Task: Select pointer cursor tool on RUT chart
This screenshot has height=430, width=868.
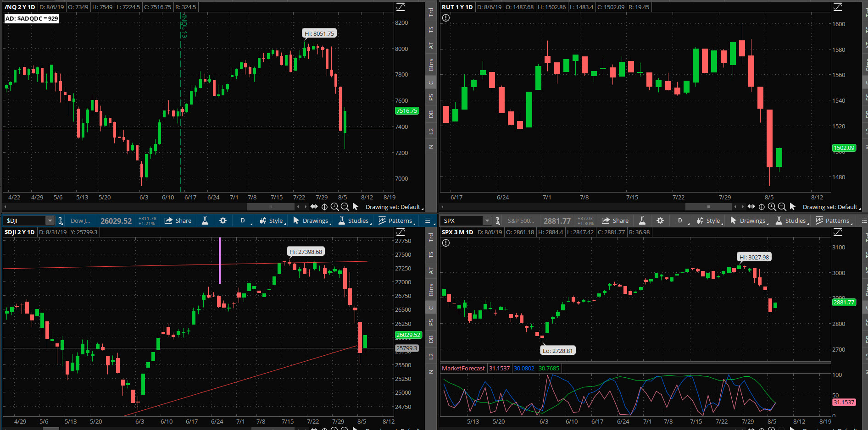Action: coord(792,207)
